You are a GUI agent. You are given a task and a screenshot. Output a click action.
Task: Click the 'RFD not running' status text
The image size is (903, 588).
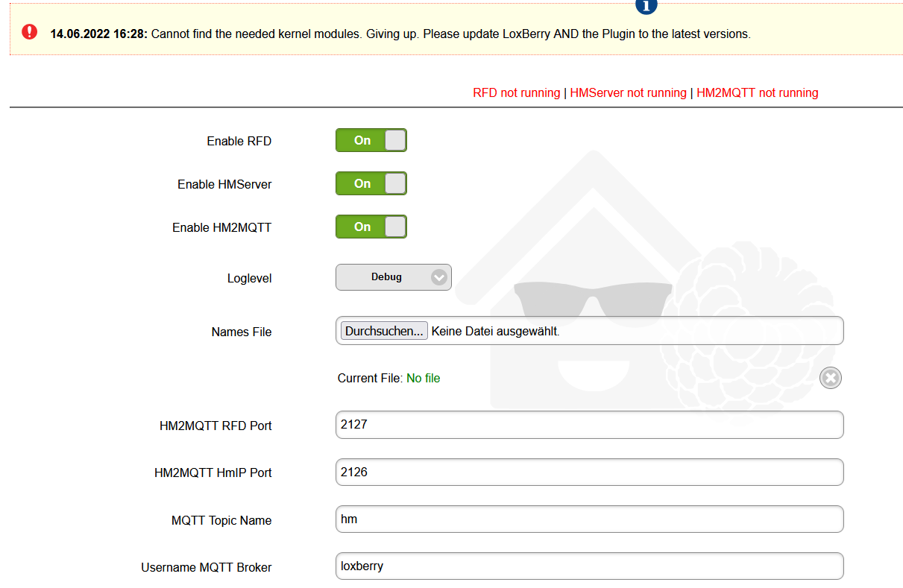click(x=516, y=93)
